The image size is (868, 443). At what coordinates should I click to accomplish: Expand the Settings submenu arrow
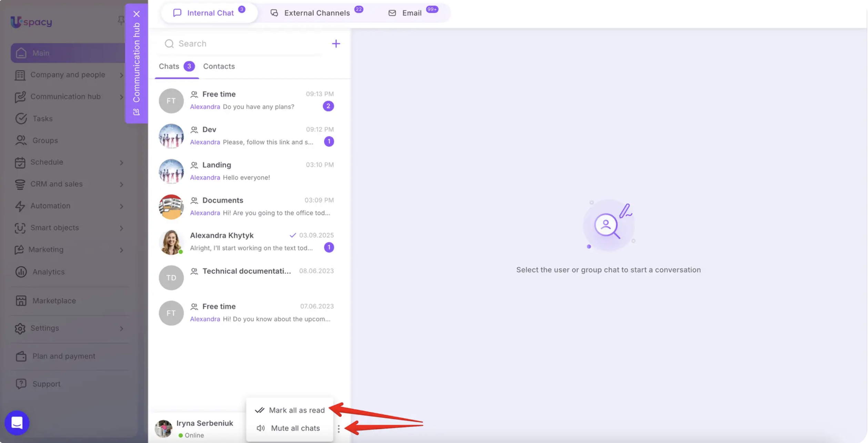[121, 328]
